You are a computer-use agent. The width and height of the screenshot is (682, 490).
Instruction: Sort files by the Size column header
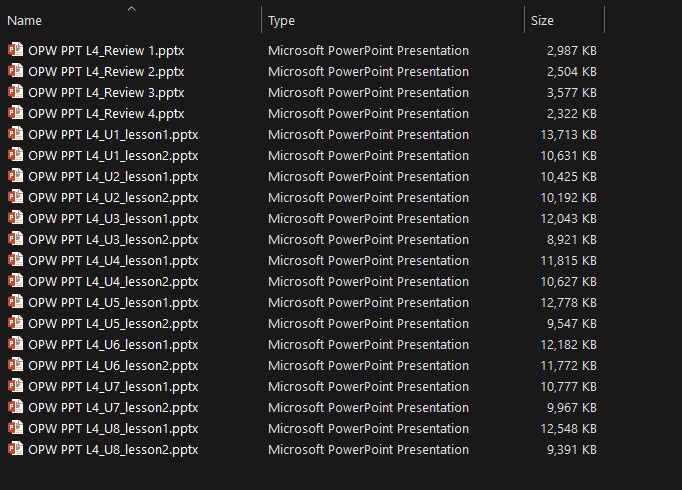pyautogui.click(x=542, y=20)
